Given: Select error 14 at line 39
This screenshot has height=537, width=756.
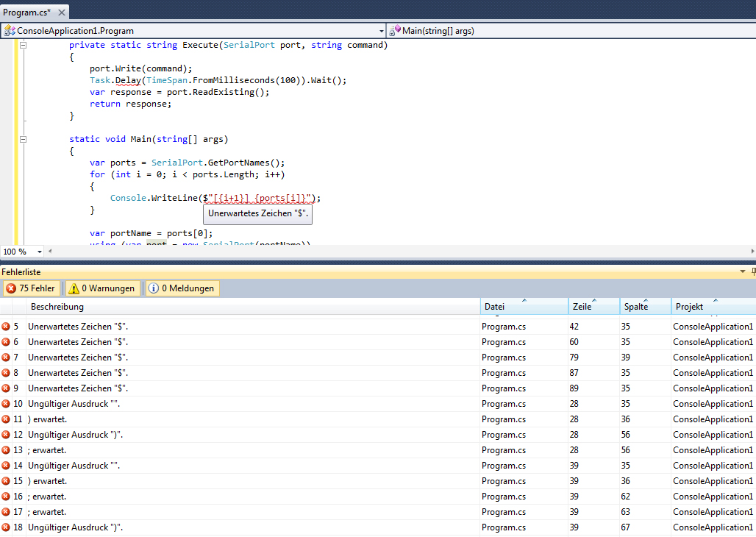Looking at the screenshot, I should (x=378, y=466).
